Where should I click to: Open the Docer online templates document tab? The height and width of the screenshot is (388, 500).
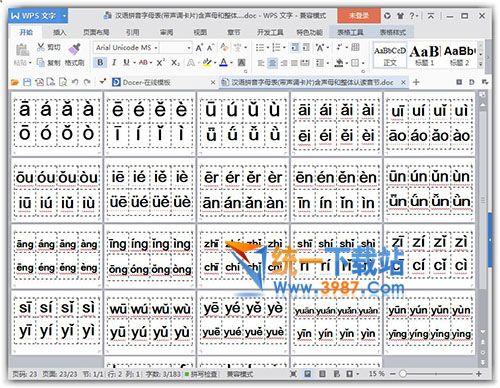146,82
